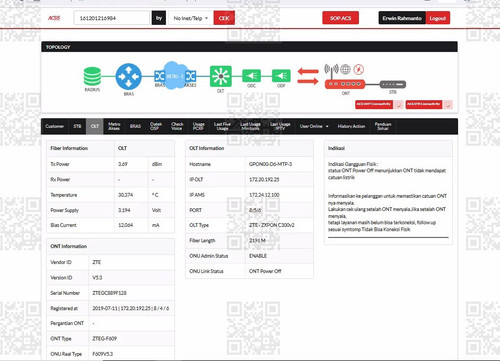This screenshot has height=361, width=500.
Task: Click the wireless signal icon above ONT
Action: [331, 69]
